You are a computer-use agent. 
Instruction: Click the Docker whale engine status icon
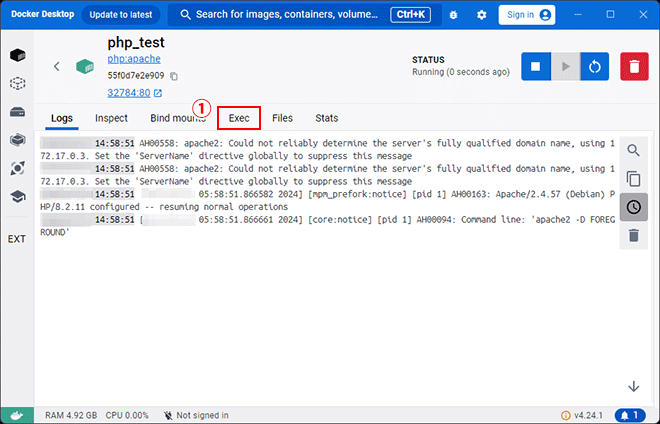[x=17, y=416]
